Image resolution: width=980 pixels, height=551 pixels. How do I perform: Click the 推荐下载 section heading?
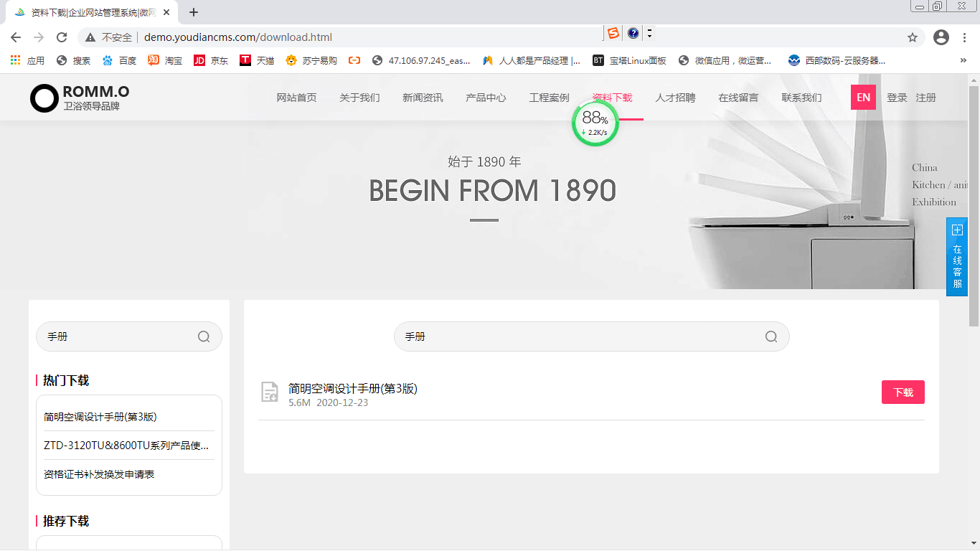click(x=66, y=521)
